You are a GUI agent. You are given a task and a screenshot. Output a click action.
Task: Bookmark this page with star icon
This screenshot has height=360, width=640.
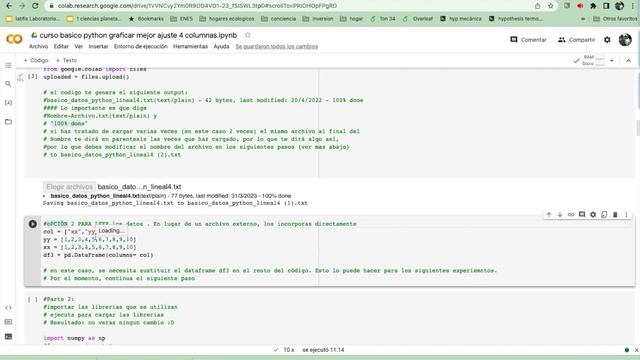(x=551, y=6)
